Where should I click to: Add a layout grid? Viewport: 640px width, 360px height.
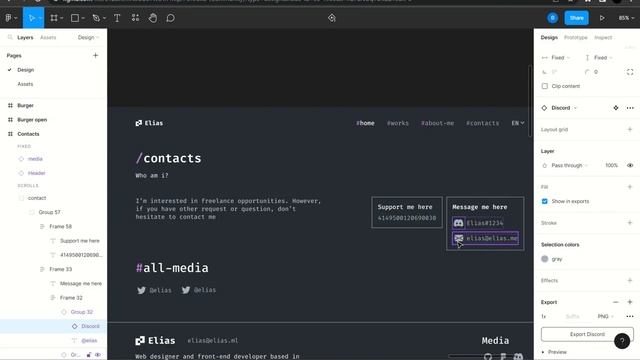(x=630, y=129)
